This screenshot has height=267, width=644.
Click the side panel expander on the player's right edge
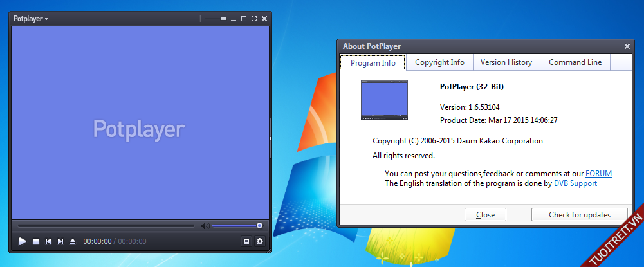[270, 138]
